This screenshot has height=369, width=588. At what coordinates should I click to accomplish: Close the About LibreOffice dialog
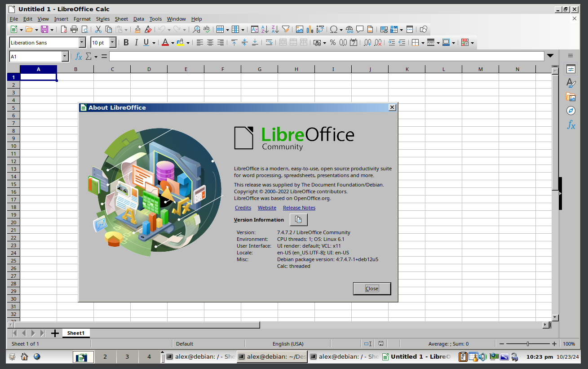point(372,289)
